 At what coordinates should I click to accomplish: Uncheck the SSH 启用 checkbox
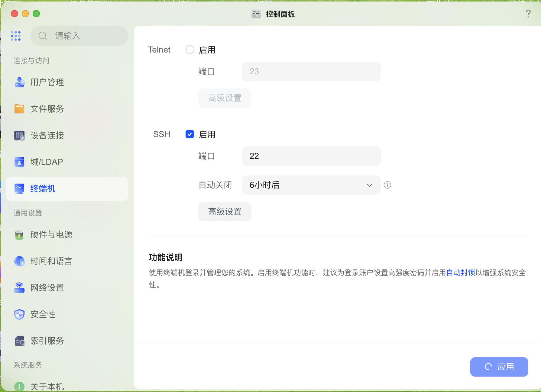click(190, 134)
